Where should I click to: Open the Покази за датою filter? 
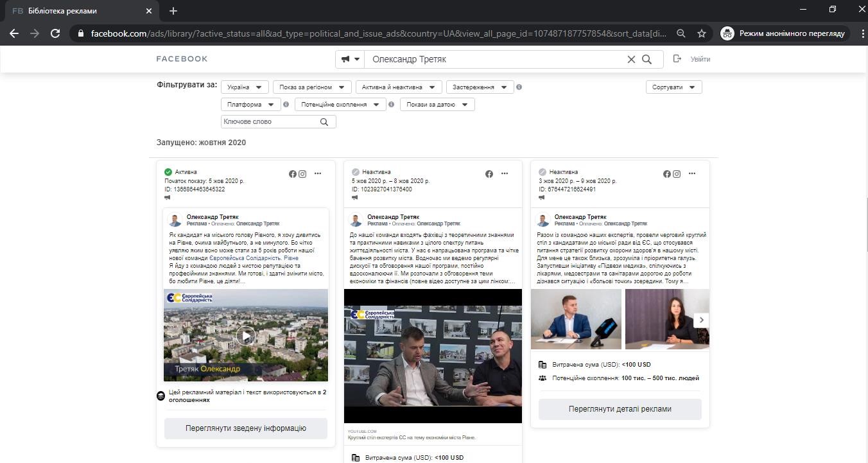437,105
